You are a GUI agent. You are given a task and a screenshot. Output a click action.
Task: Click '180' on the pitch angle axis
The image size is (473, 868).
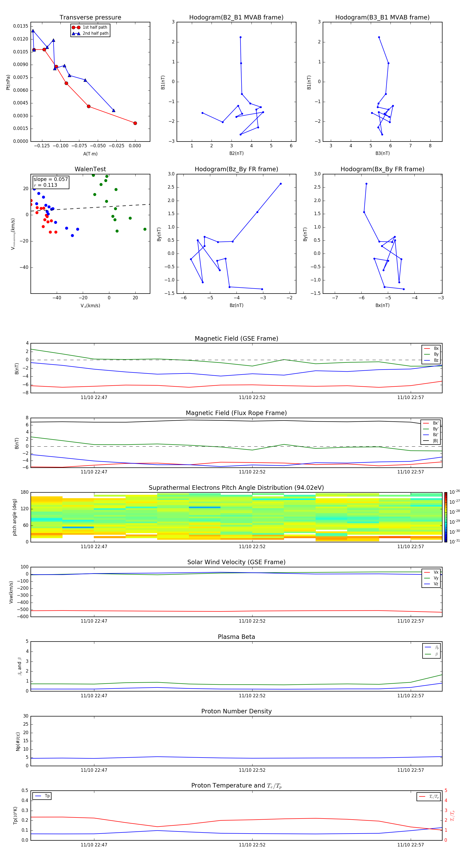[x=25, y=492]
